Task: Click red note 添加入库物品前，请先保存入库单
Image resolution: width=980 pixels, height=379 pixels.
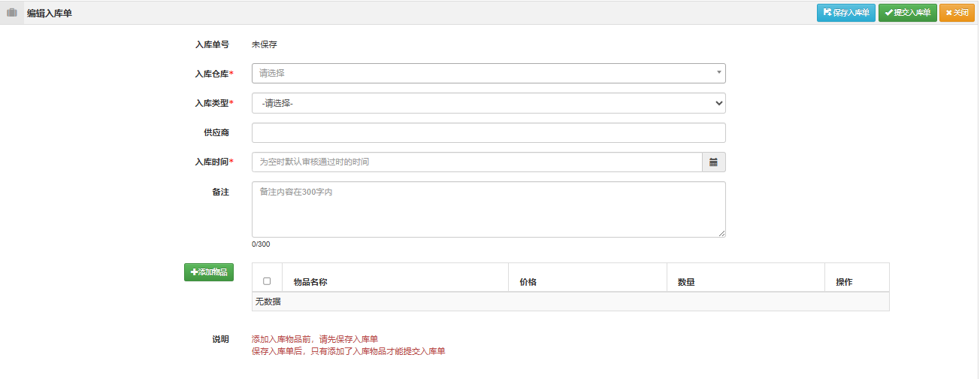Action: (x=315, y=339)
